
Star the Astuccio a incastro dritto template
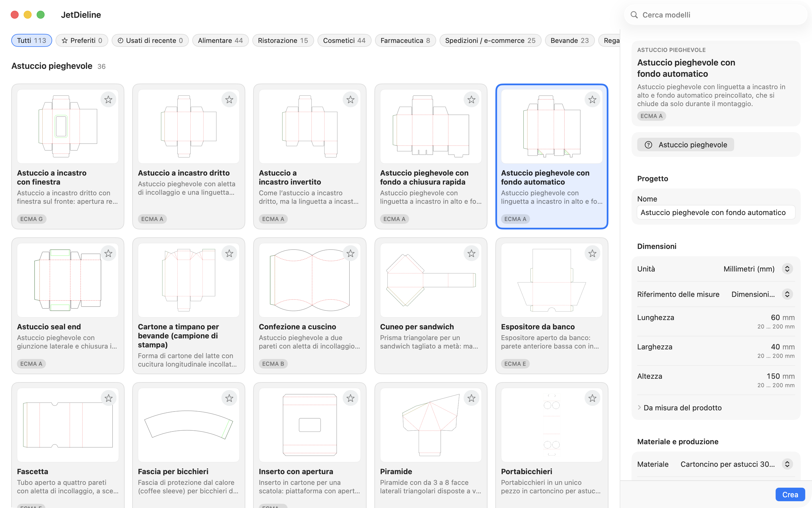tap(229, 99)
